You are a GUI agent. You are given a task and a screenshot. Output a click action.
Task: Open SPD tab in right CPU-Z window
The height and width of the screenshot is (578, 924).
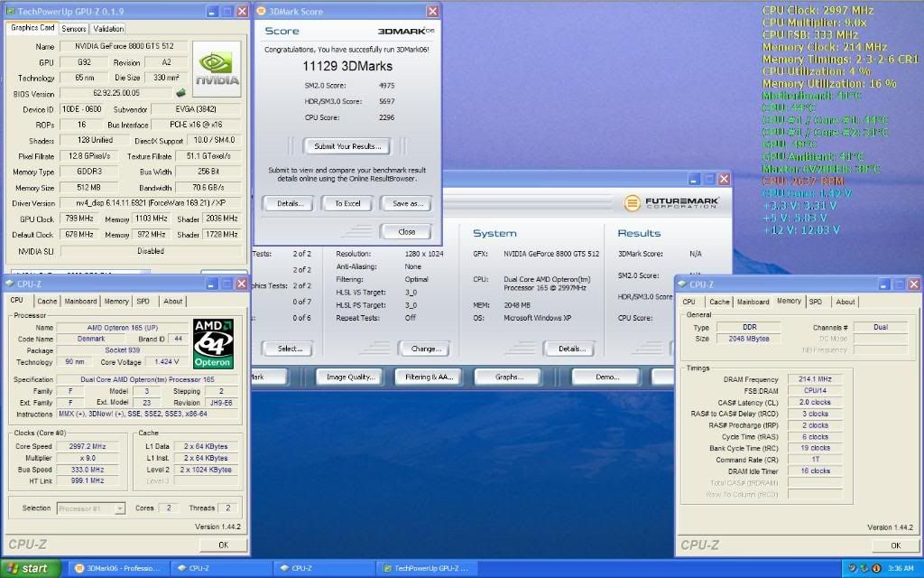[816, 302]
